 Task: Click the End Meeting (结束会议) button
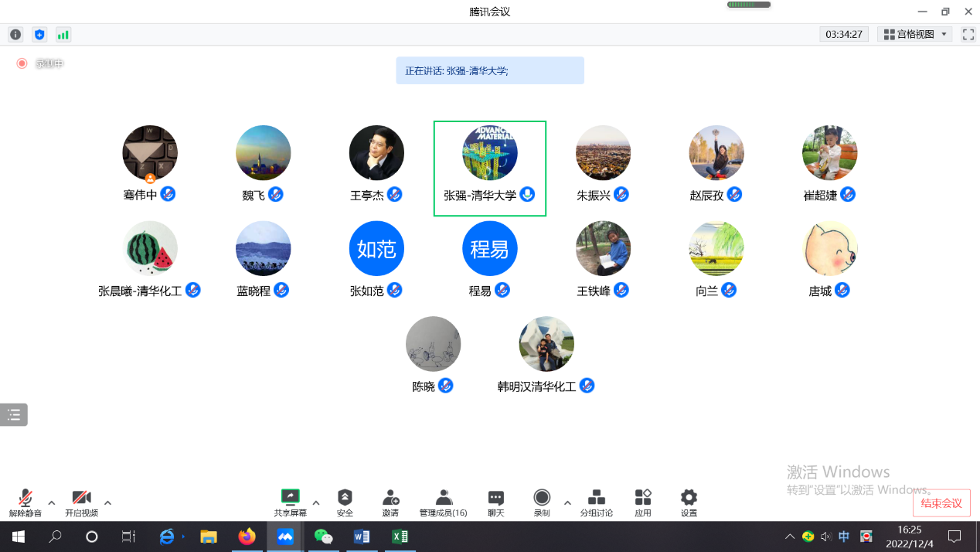click(x=941, y=503)
